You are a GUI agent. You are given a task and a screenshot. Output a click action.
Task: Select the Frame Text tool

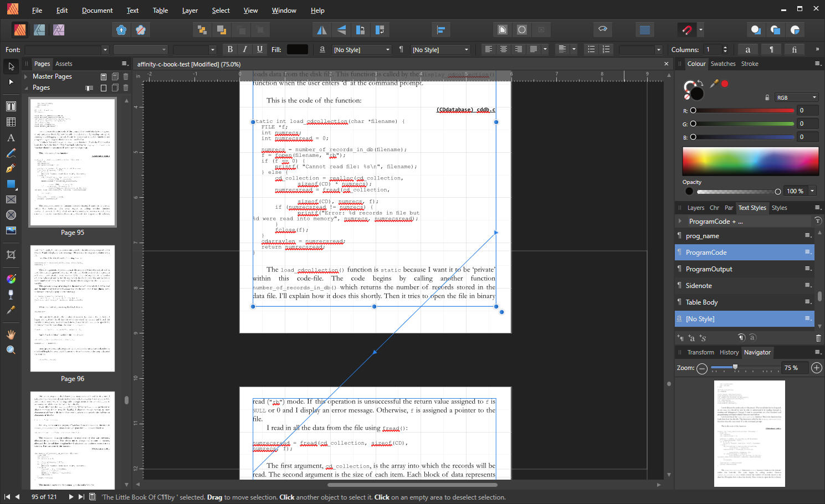click(x=11, y=106)
